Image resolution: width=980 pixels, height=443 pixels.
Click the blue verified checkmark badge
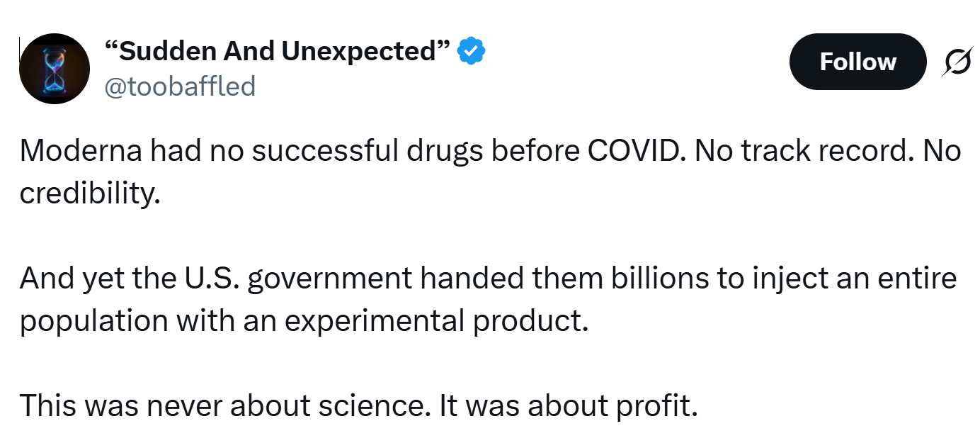tap(471, 51)
